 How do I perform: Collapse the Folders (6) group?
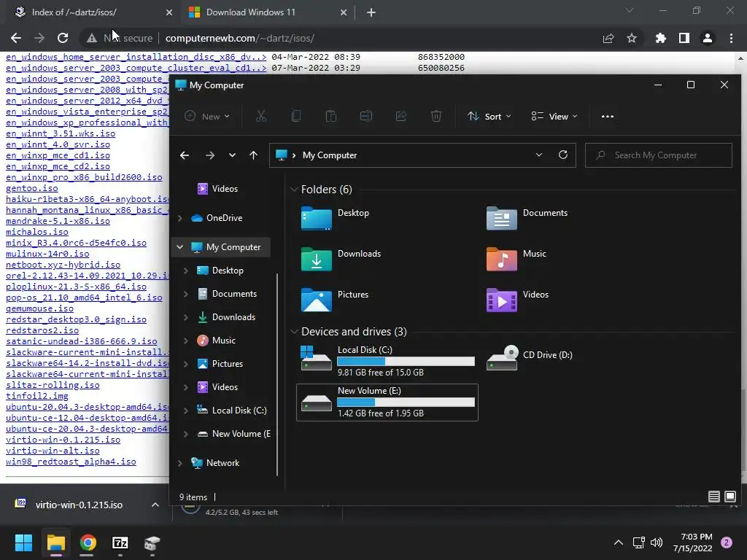[294, 190]
